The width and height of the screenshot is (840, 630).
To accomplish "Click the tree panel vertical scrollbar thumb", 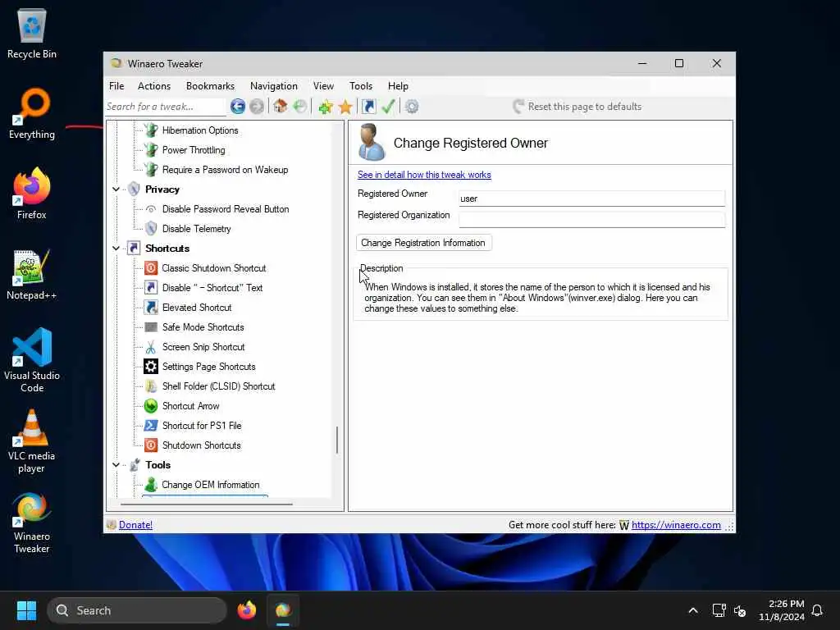I will pyautogui.click(x=337, y=440).
